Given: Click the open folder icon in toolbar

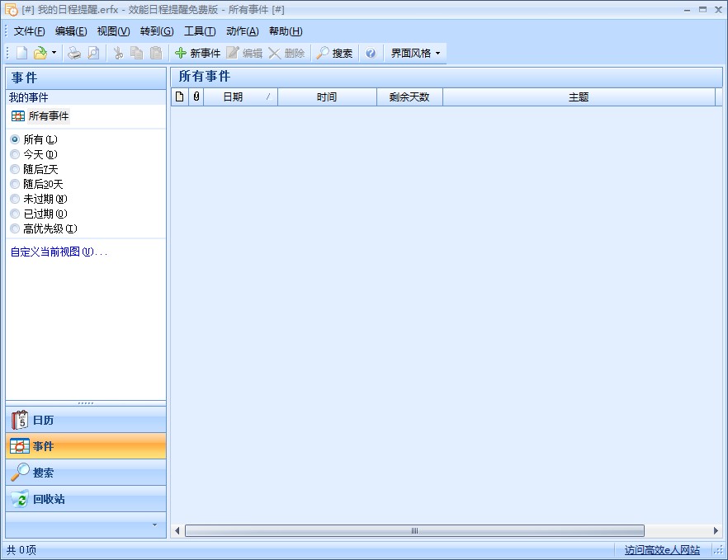Looking at the screenshot, I should pyautogui.click(x=40, y=54).
